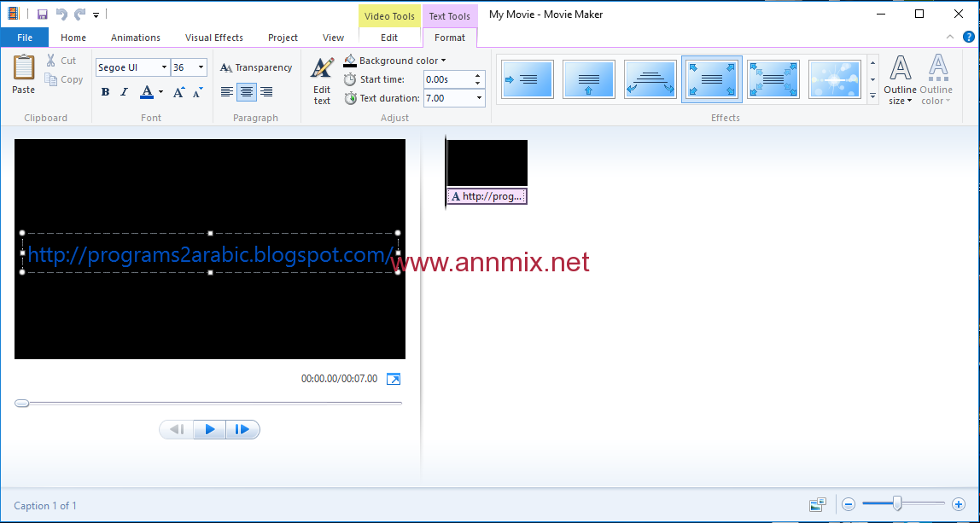
Task: Align text left
Action: click(227, 92)
